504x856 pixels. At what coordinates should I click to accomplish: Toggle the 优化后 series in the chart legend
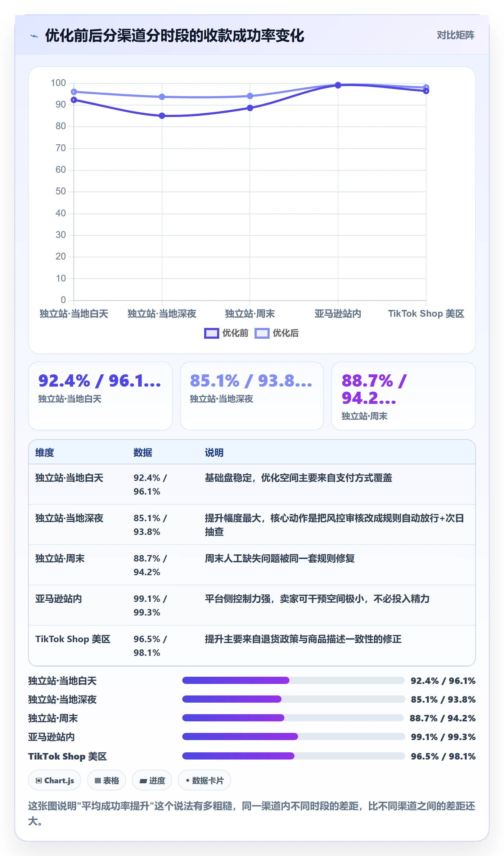point(276,333)
